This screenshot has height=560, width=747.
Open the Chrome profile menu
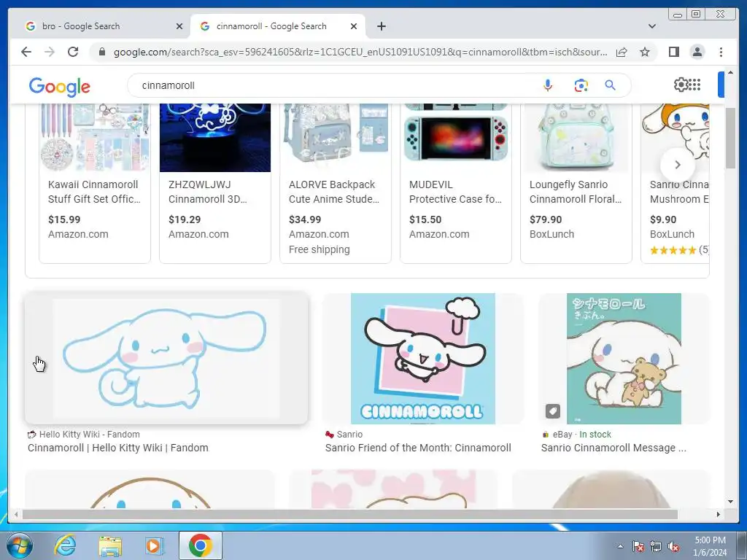tap(697, 52)
